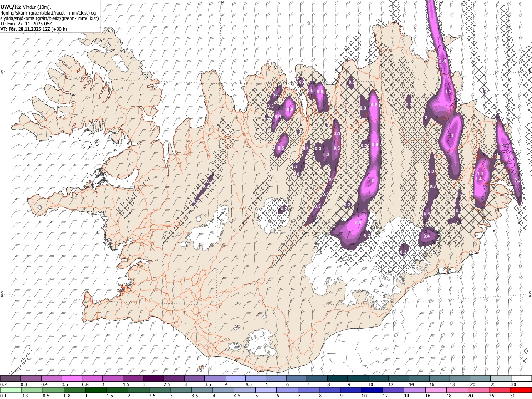Click the '4.5' label in the upper legend row
This screenshot has height=399, width=532.
(x=249, y=384)
